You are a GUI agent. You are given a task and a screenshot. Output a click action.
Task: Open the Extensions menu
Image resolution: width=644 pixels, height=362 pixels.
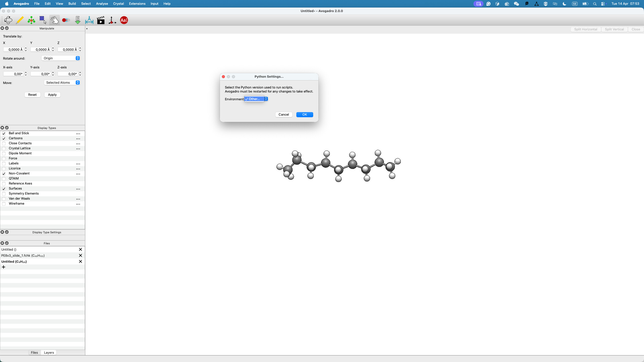coord(137,4)
